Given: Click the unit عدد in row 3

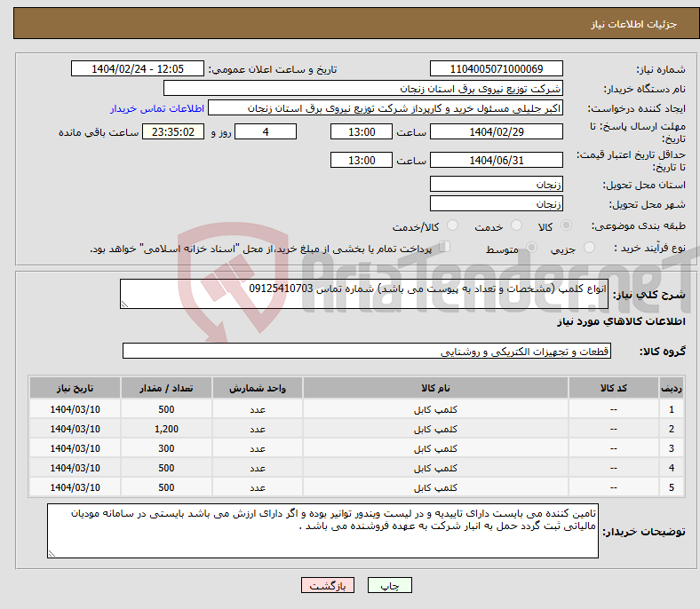Looking at the screenshot, I should [258, 448].
